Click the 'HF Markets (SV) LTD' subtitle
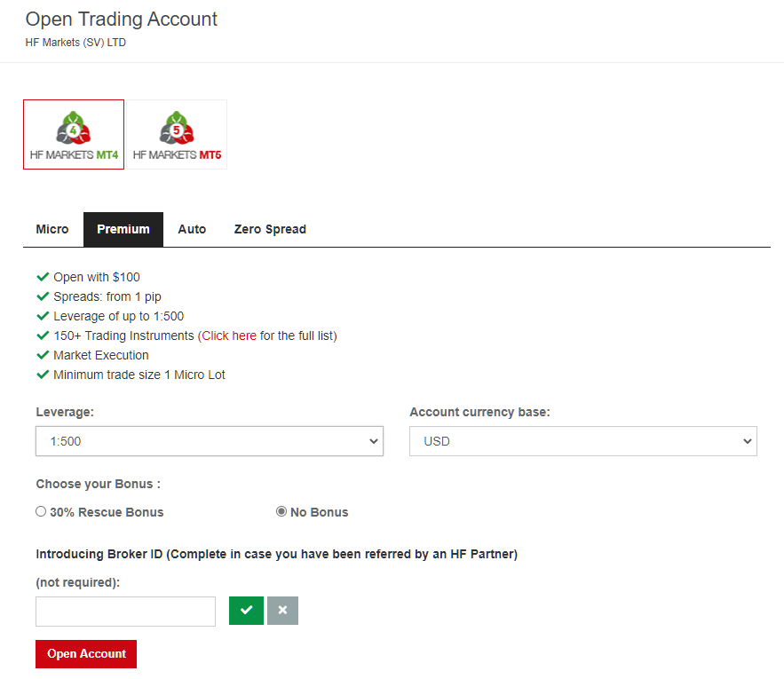 pos(75,43)
